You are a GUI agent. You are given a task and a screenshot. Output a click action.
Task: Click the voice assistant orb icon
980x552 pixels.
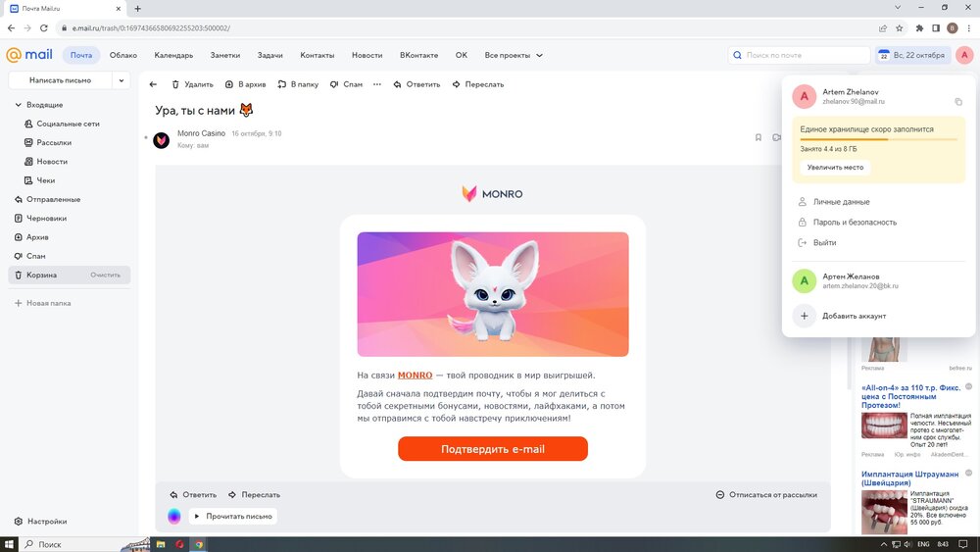pyautogui.click(x=174, y=517)
